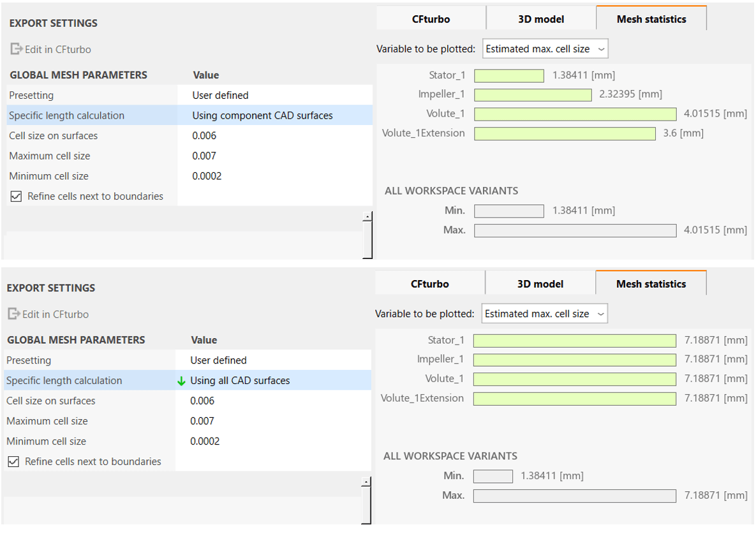Select the upper Specific length calculation row label
The image size is (756, 548).
(66, 115)
